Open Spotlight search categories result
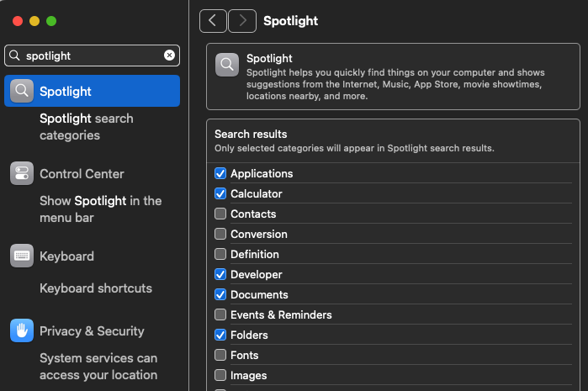588x391 pixels. [x=86, y=127]
